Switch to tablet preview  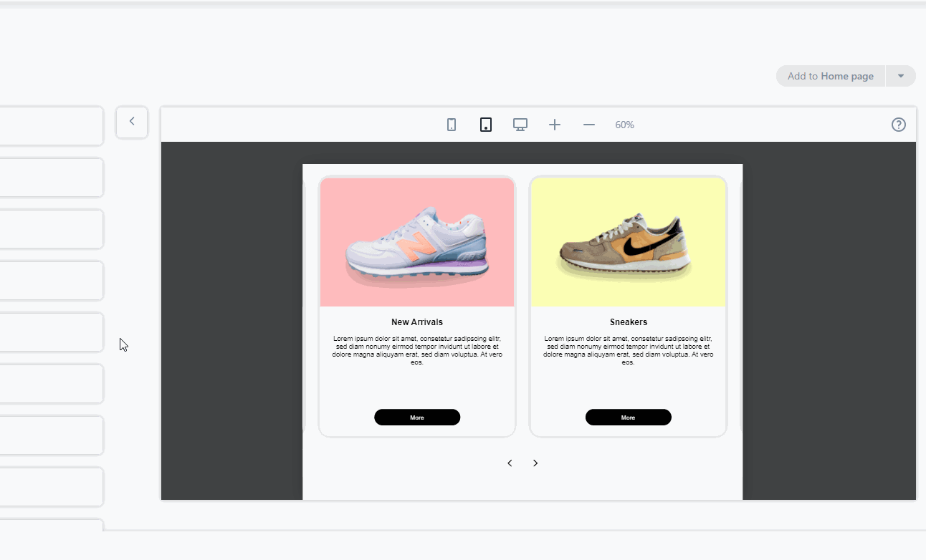(486, 125)
